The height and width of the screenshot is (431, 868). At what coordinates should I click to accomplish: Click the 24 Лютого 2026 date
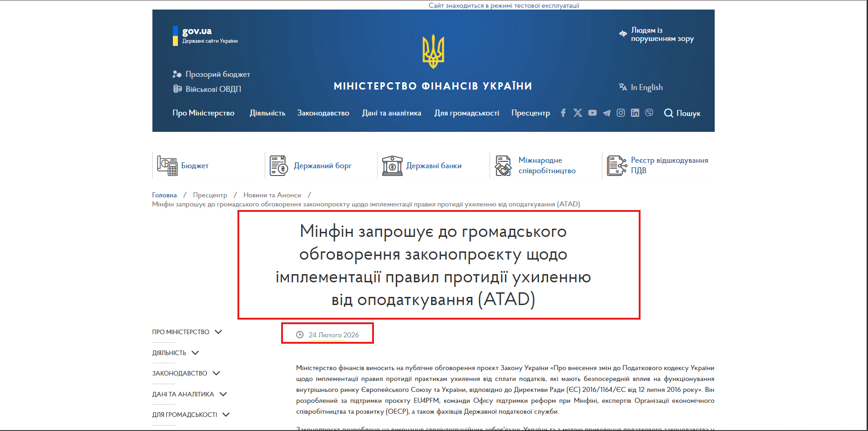pos(333,335)
